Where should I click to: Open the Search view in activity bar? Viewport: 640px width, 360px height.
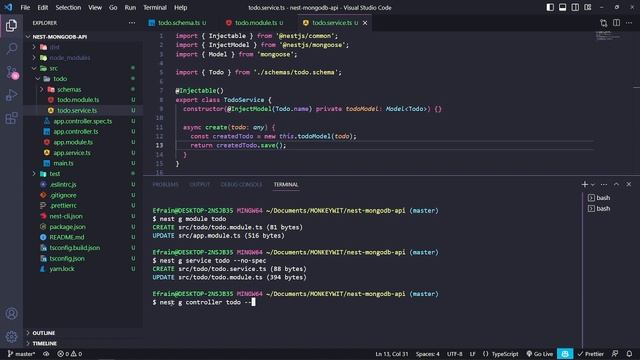click(11, 49)
